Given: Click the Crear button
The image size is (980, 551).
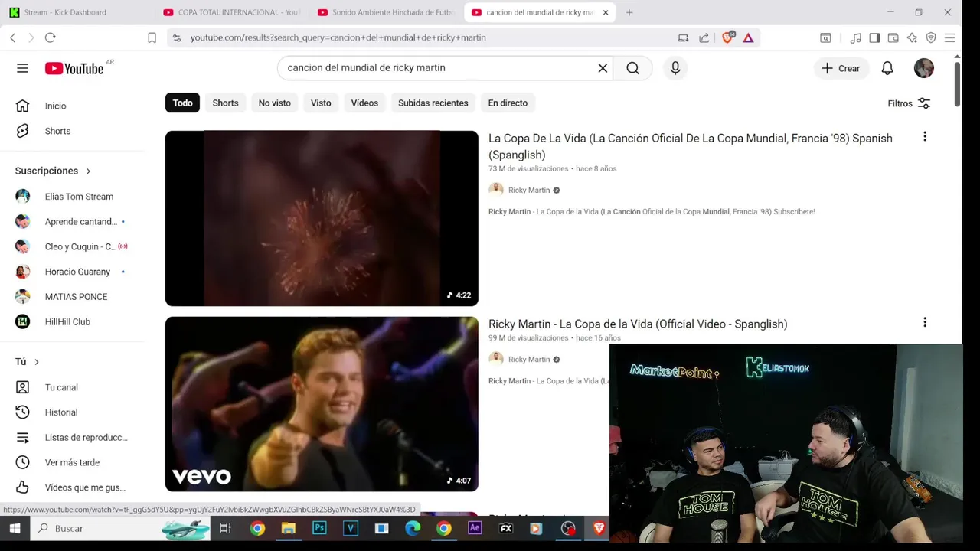Looking at the screenshot, I should click(x=841, y=68).
